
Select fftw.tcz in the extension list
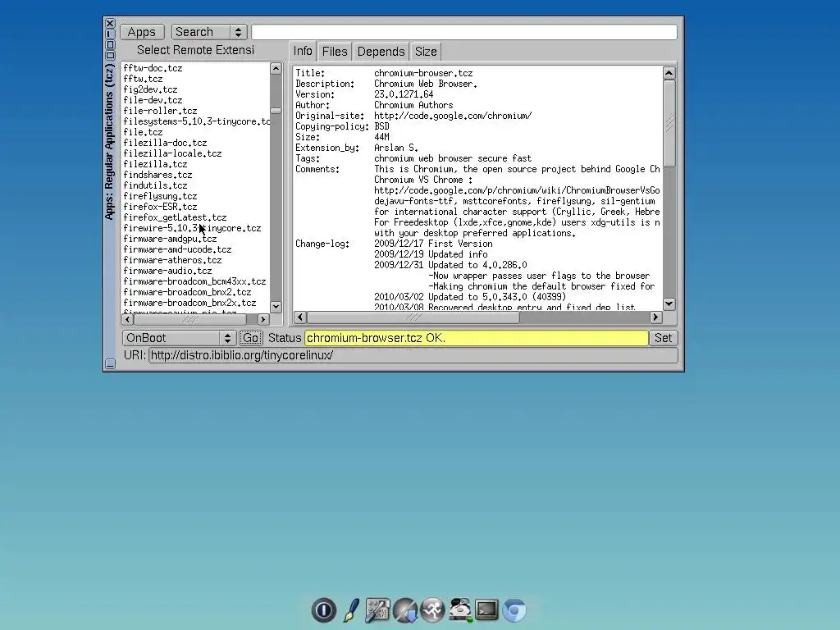tap(143, 79)
